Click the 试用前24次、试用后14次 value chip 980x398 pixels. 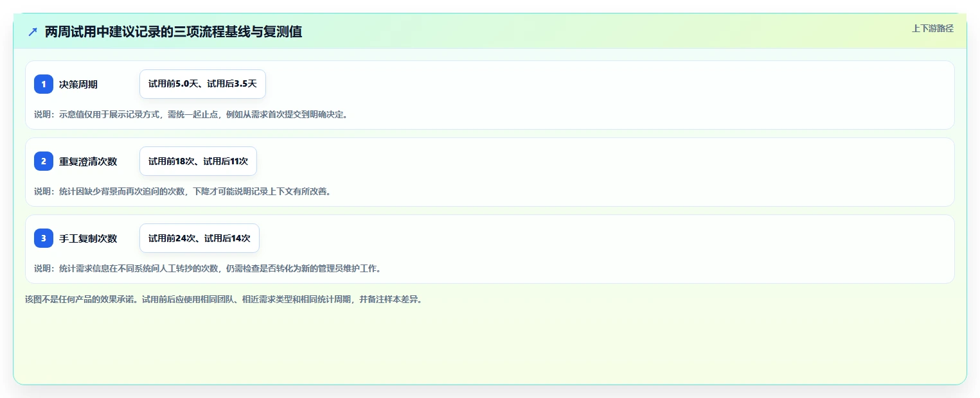click(199, 238)
